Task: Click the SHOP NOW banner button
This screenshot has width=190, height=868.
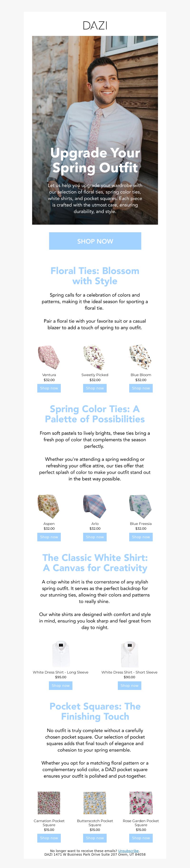Action: 95,241
